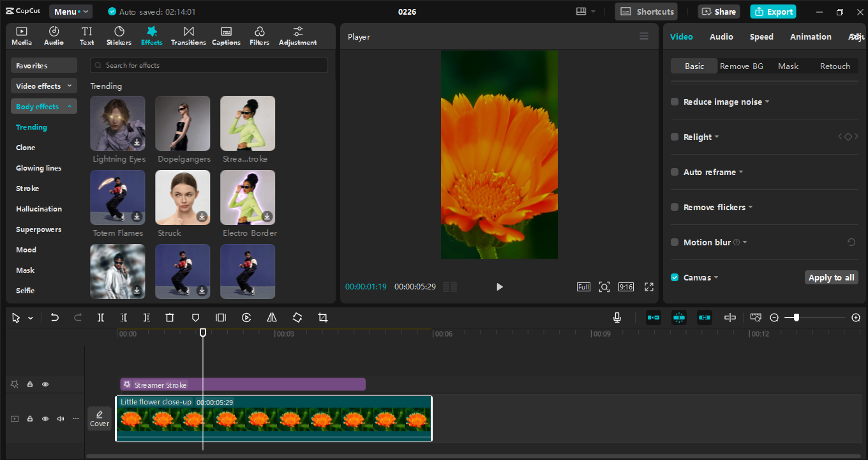Click the Apply to all button
This screenshot has height=460, width=868.
(x=831, y=277)
